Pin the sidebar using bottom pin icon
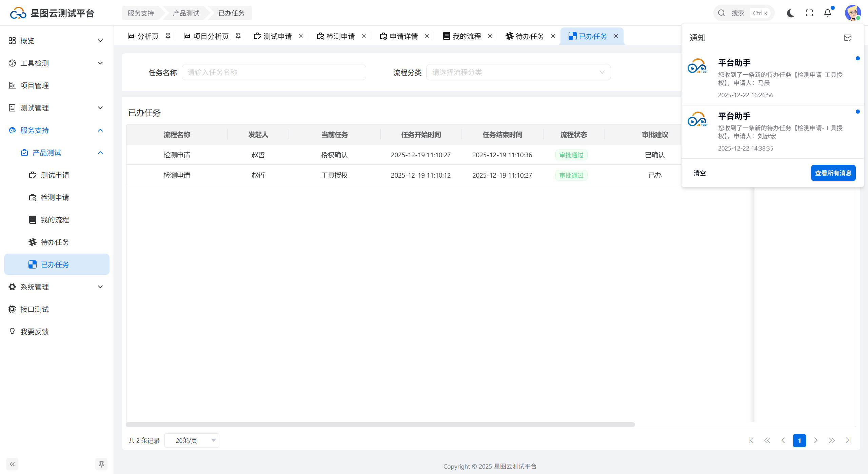 [101, 464]
